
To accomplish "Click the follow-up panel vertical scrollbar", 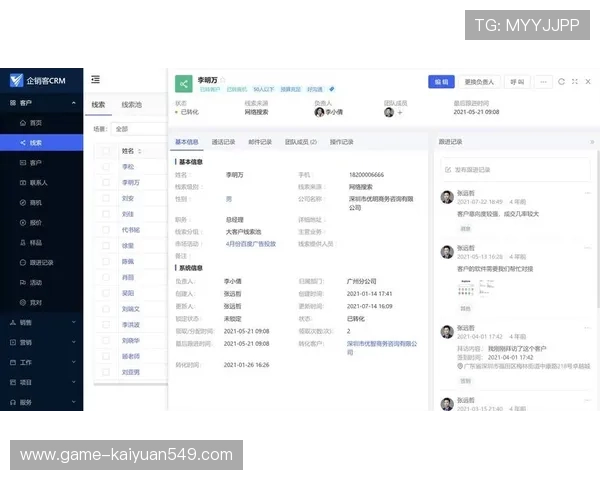I will [x=598, y=228].
